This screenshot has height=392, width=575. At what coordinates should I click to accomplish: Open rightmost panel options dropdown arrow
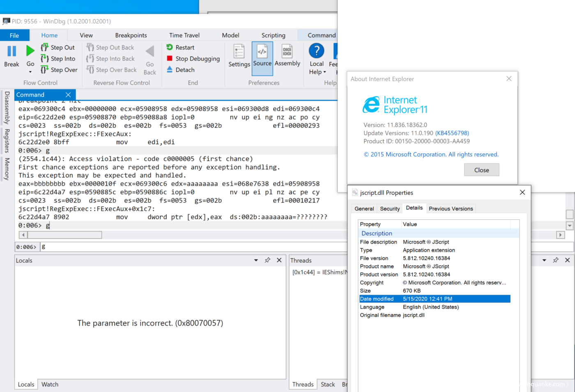pyautogui.click(x=544, y=260)
